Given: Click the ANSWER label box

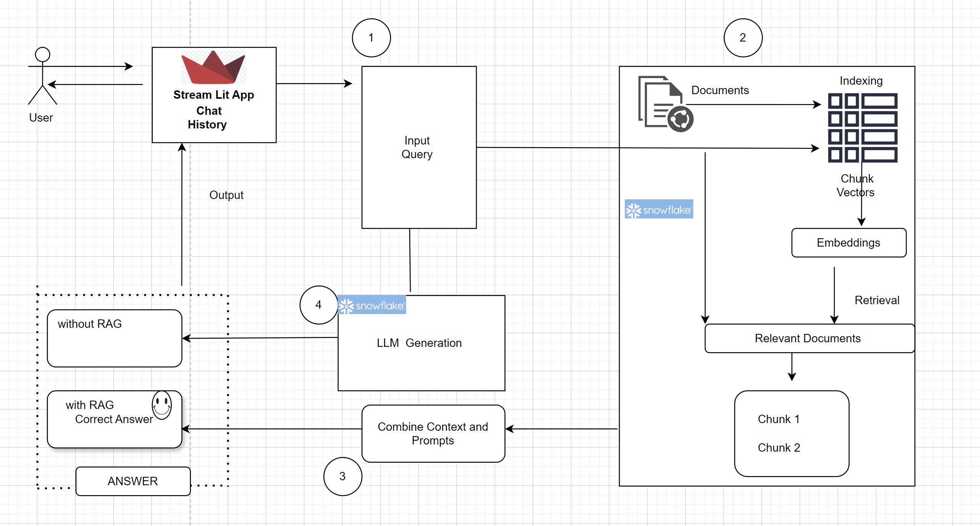Looking at the screenshot, I should pos(133,481).
